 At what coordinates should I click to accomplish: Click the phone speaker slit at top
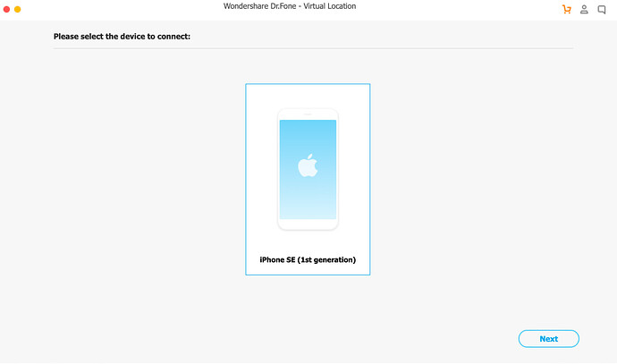308,114
